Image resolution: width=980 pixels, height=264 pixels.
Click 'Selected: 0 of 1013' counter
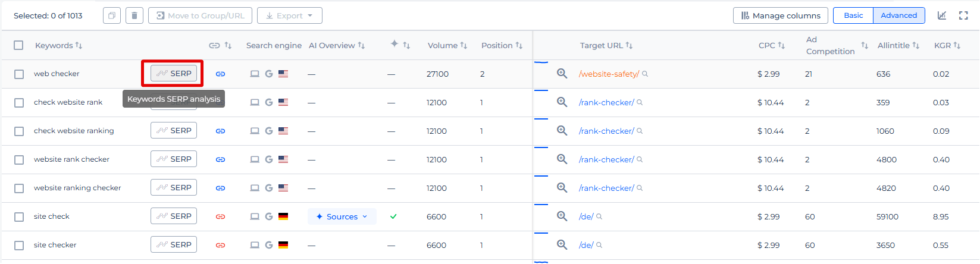coord(48,15)
